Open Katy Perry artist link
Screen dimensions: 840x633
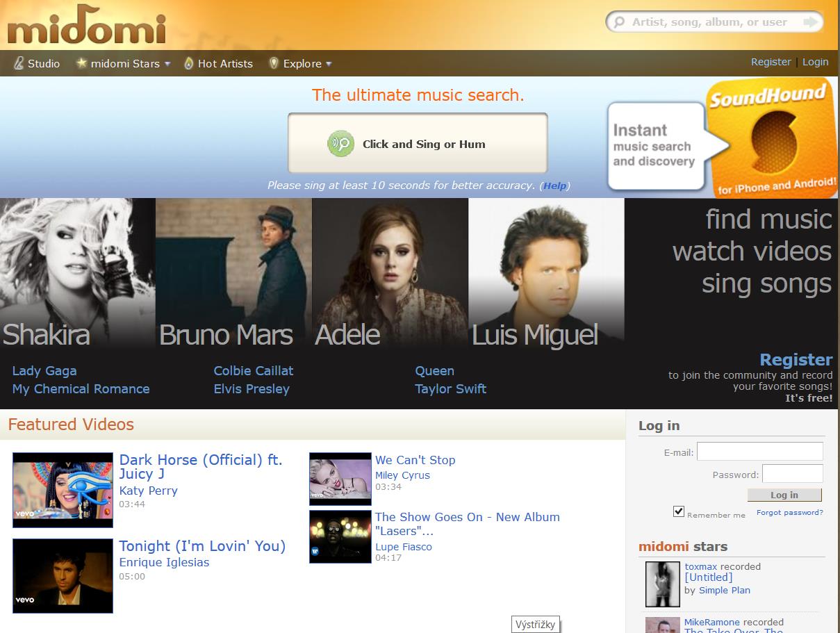point(148,491)
